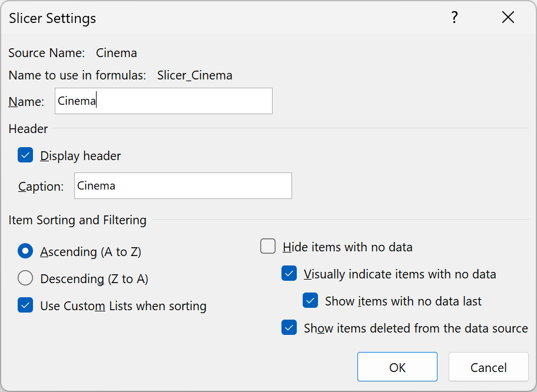Close the Slicer Settings dialog
The width and height of the screenshot is (537, 392).
[x=508, y=17]
